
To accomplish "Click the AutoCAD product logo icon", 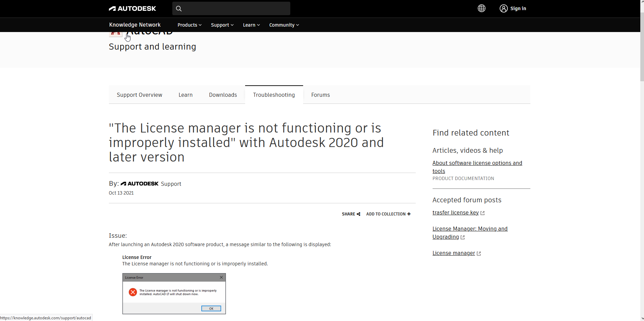I will [116, 34].
